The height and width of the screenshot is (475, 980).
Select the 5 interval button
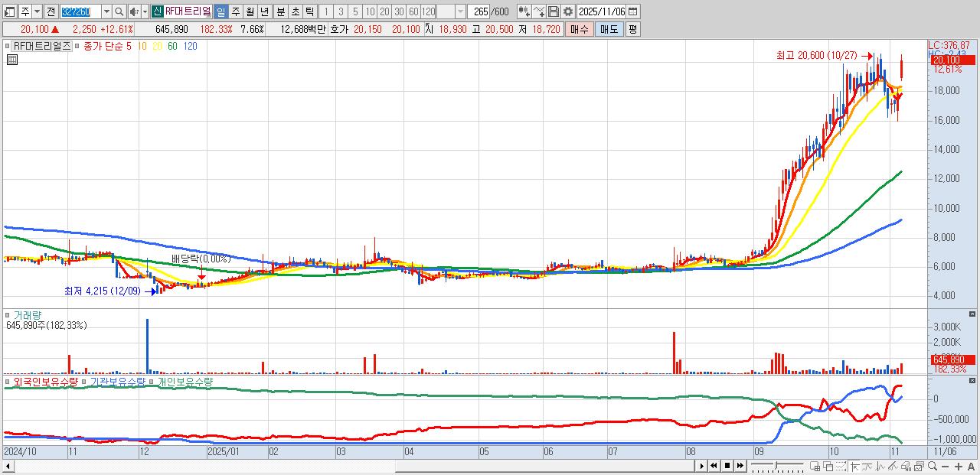[355, 11]
